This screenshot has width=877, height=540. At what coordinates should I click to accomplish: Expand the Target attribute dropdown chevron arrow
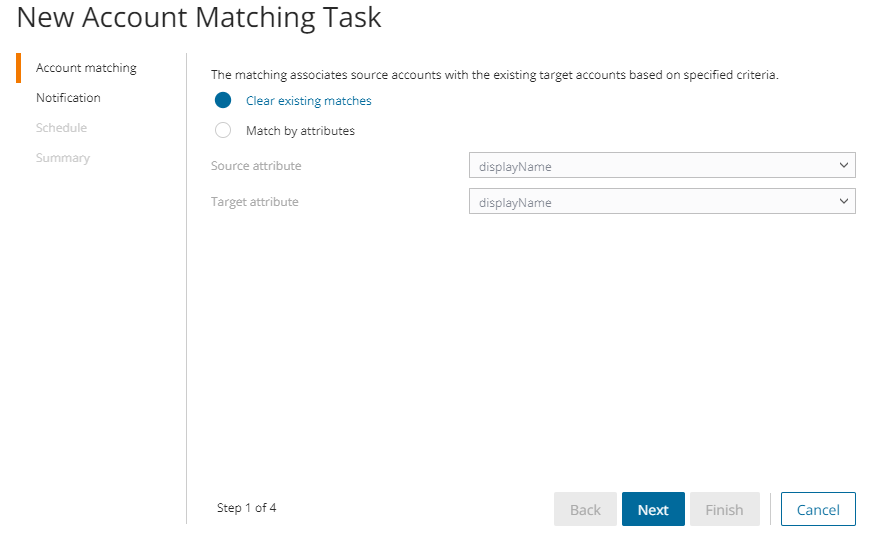point(844,202)
